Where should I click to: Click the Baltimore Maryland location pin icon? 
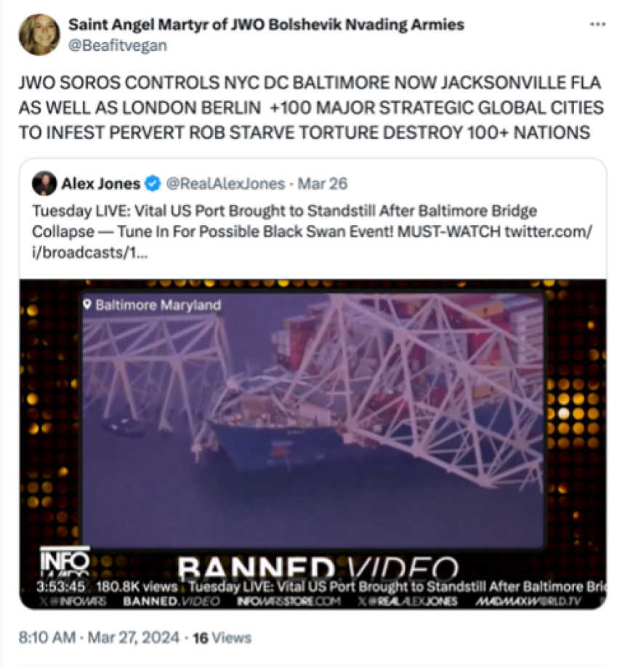[87, 304]
